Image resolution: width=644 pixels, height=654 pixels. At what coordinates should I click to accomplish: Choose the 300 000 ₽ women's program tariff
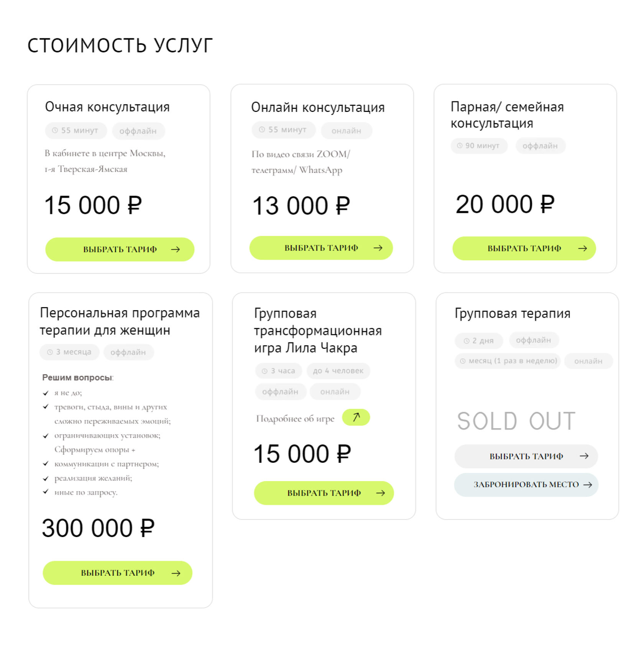pyautogui.click(x=117, y=573)
